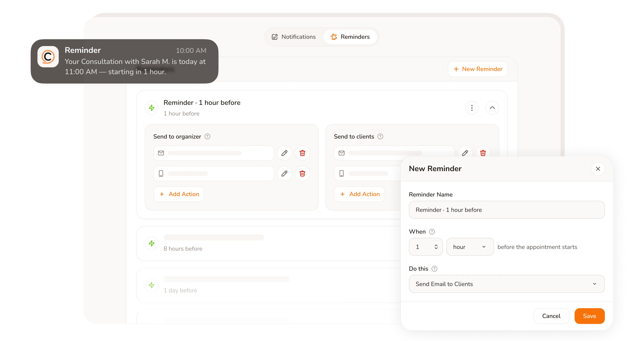Close the New Reminder dialog
This screenshot has height=341, width=644.
pyautogui.click(x=598, y=169)
